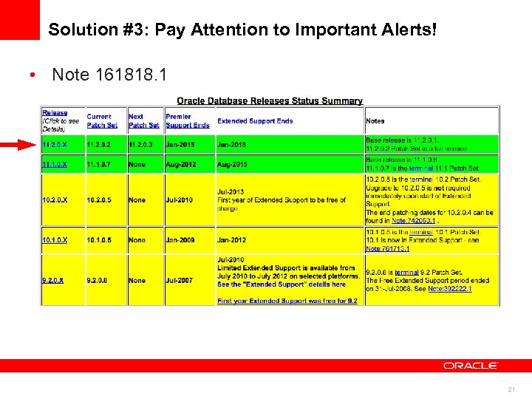Viewport: 532px width, 399px height.
Task: Open the 11.1.0.X release link
Action: pyautogui.click(x=55, y=165)
